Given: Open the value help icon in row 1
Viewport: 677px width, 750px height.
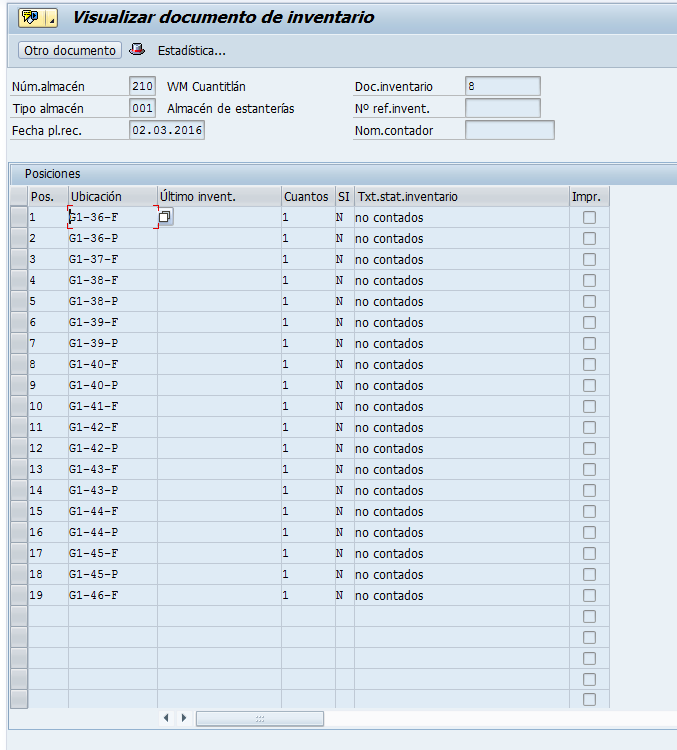Looking at the screenshot, I should pos(165,217).
